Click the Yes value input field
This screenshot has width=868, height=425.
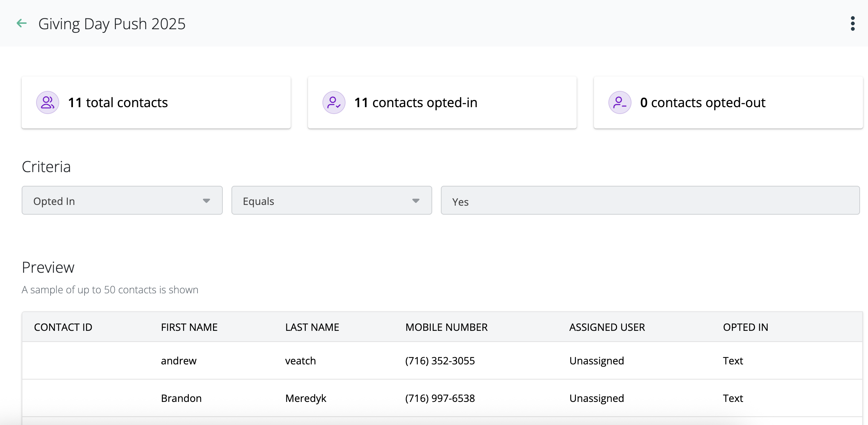tap(650, 201)
